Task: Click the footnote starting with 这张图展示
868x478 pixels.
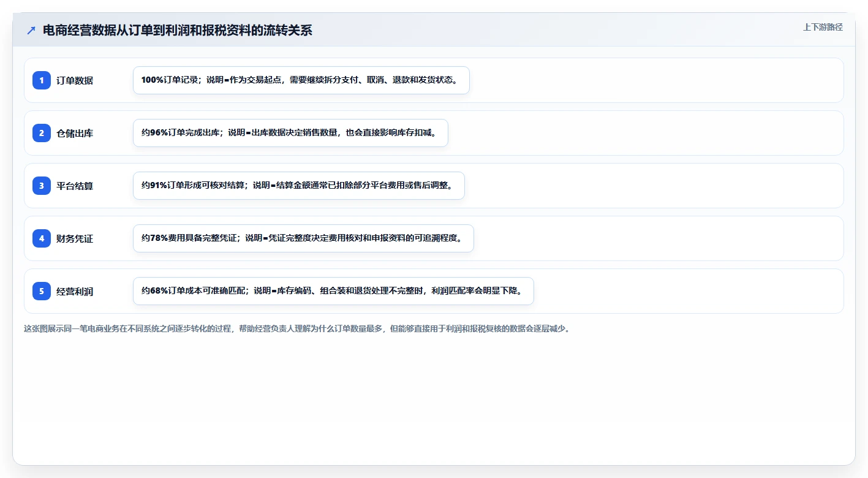Action: tap(297, 328)
